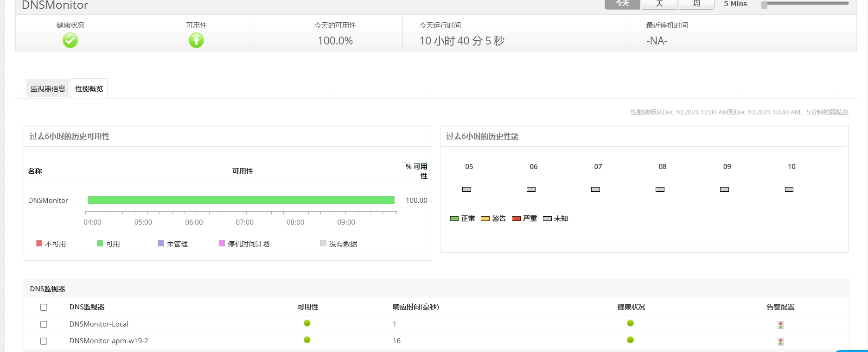This screenshot has width=868, height=352.
Task: Open the DNSMonitor-apm-w19-2 monitor link
Action: click(109, 341)
